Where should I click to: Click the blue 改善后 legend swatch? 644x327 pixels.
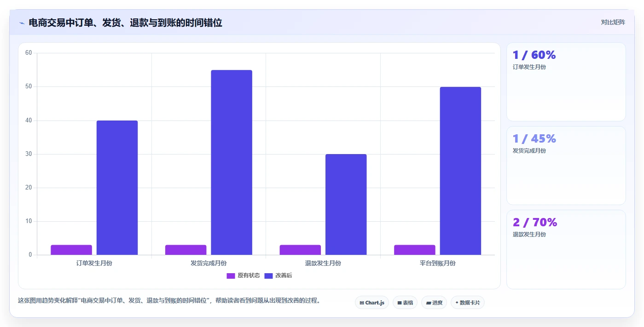pos(268,275)
